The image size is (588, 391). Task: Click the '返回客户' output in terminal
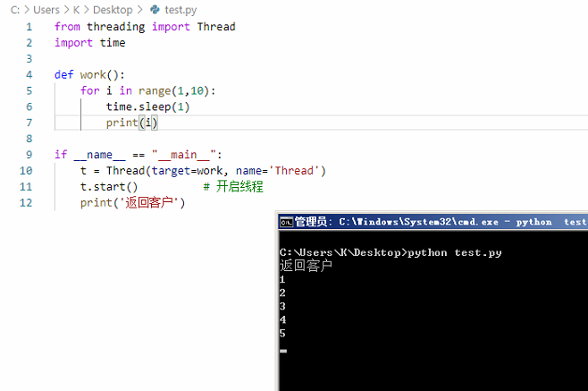tap(306, 266)
